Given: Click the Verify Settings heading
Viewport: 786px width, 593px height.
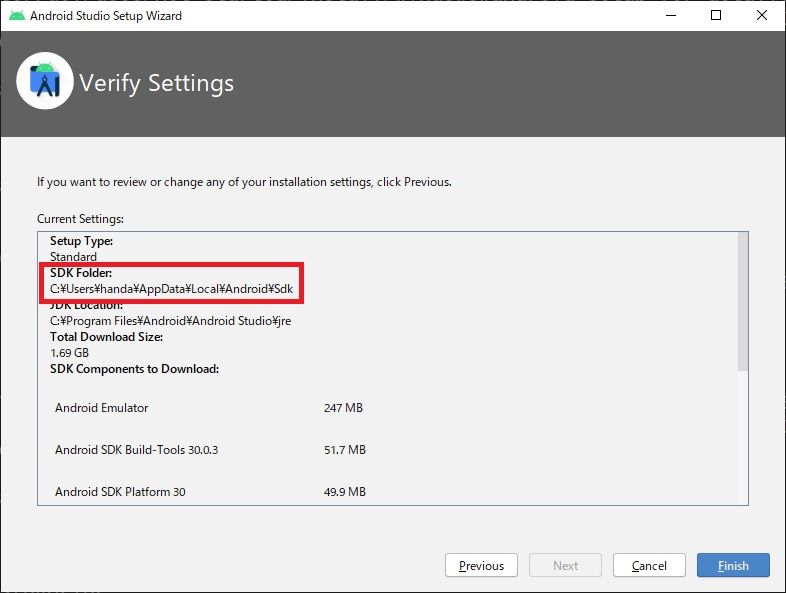Looking at the screenshot, I should (x=156, y=83).
